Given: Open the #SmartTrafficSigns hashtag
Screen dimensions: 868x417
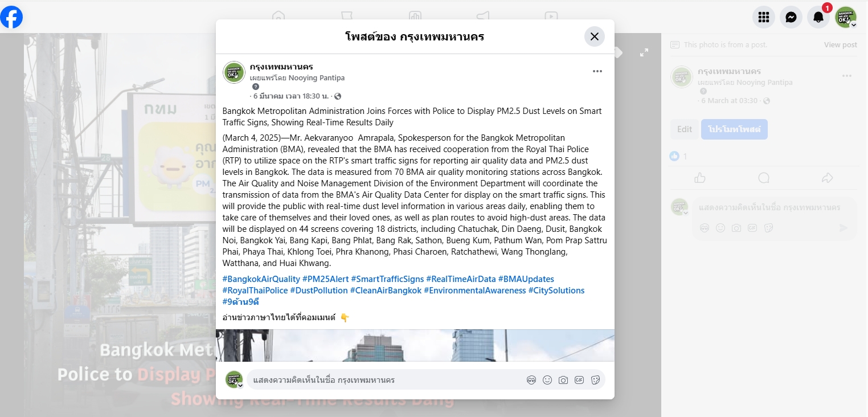Looking at the screenshot, I should point(387,279).
